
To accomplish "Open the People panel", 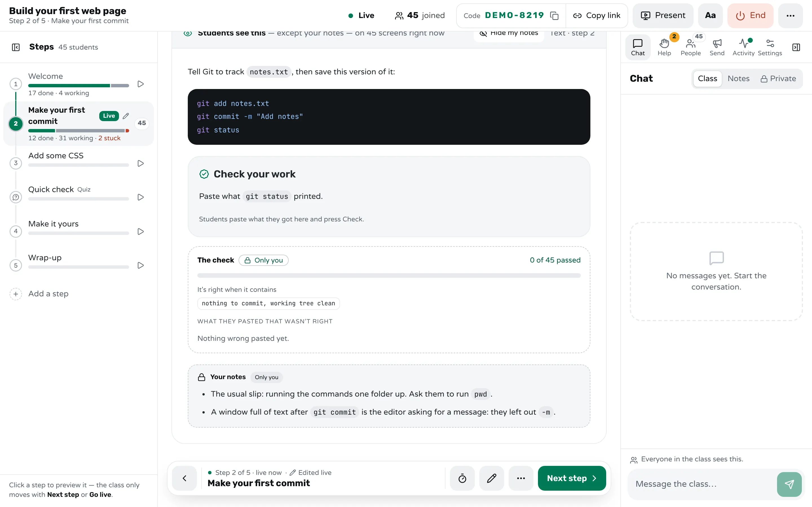I will 690,47.
